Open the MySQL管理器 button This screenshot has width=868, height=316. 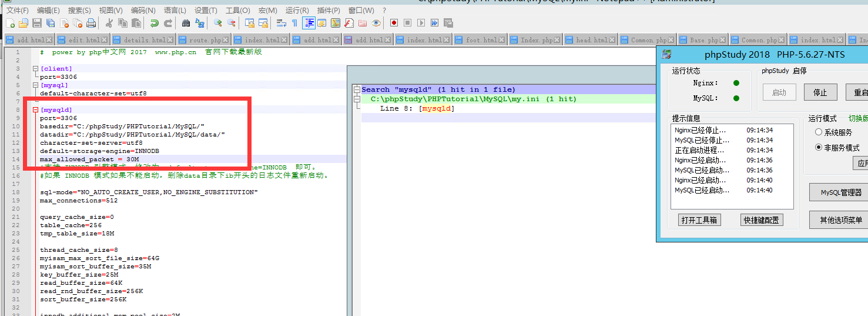(x=841, y=192)
